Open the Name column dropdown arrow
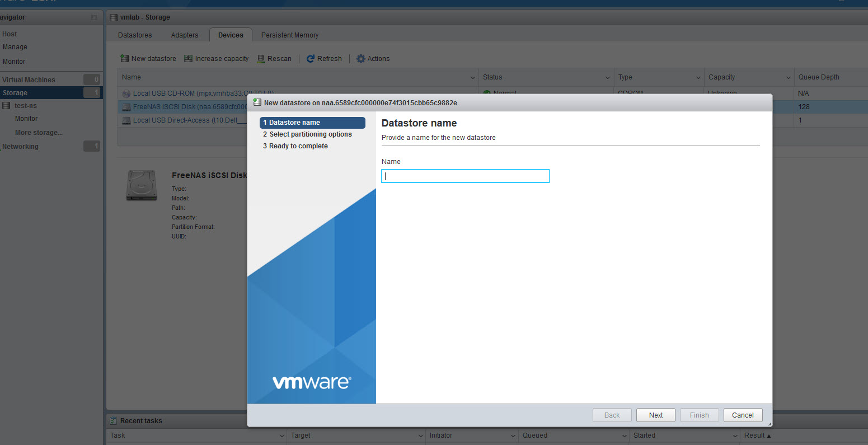Image resolution: width=868 pixels, height=445 pixels. click(x=473, y=78)
